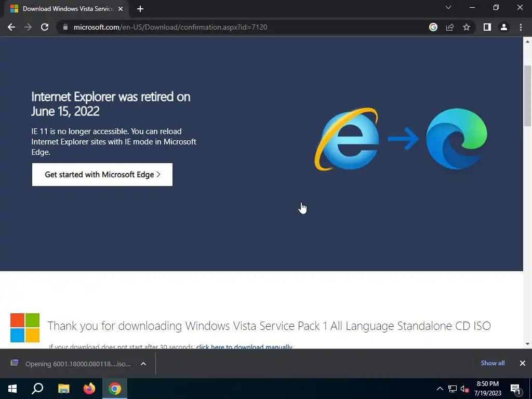Open network status tray icon

click(x=453, y=389)
